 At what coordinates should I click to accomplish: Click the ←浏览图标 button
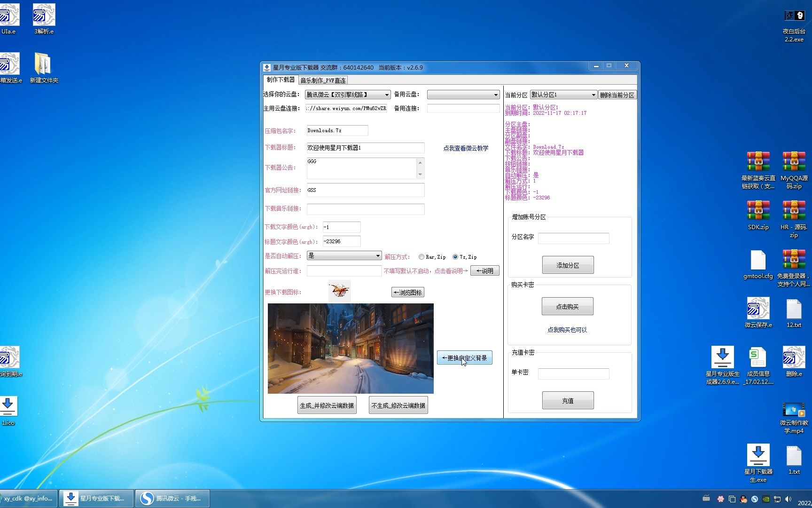(x=407, y=292)
